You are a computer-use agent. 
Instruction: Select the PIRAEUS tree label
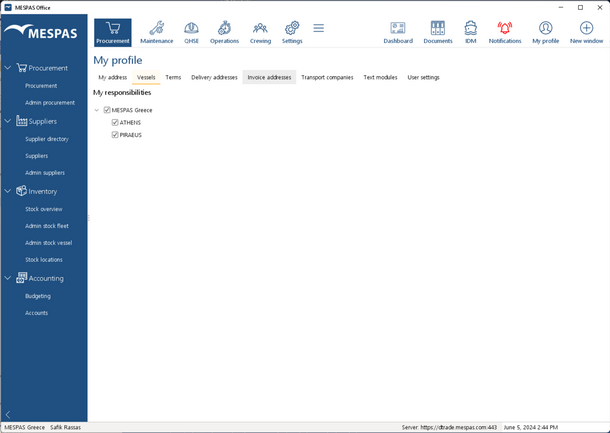131,135
